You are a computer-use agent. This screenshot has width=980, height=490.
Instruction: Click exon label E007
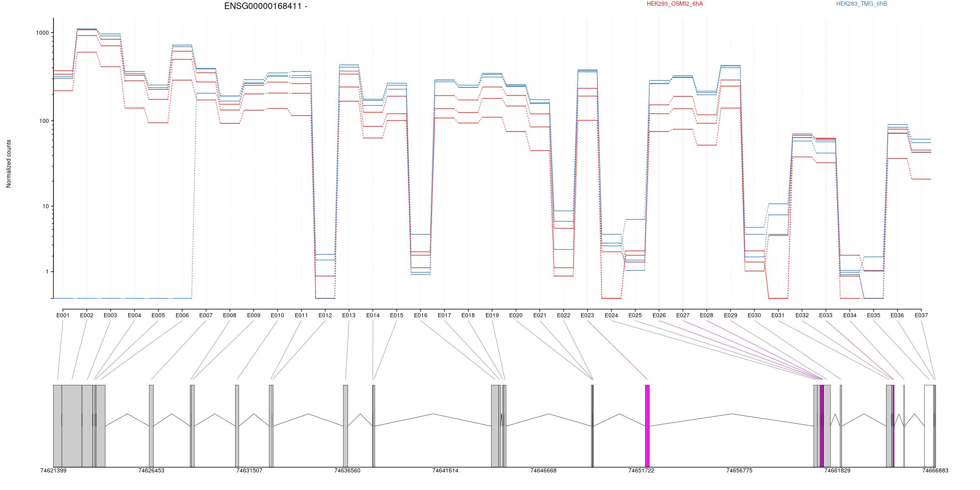pyautogui.click(x=206, y=315)
